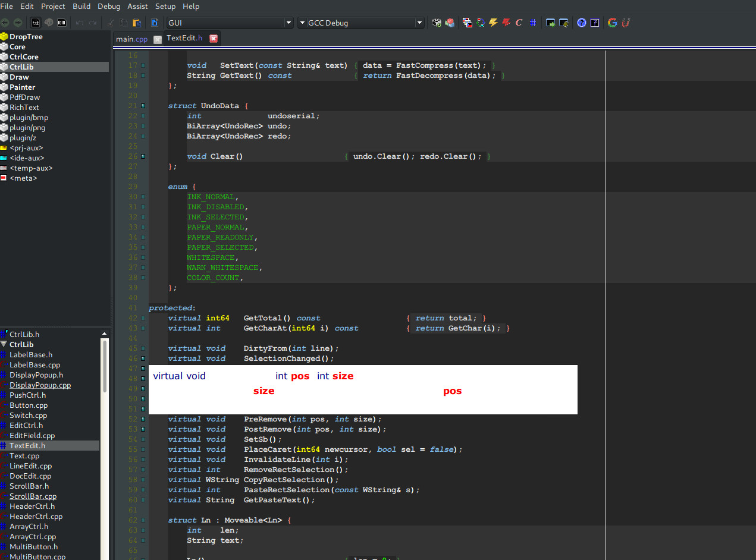Click the green back navigation arrow

pos(5,23)
